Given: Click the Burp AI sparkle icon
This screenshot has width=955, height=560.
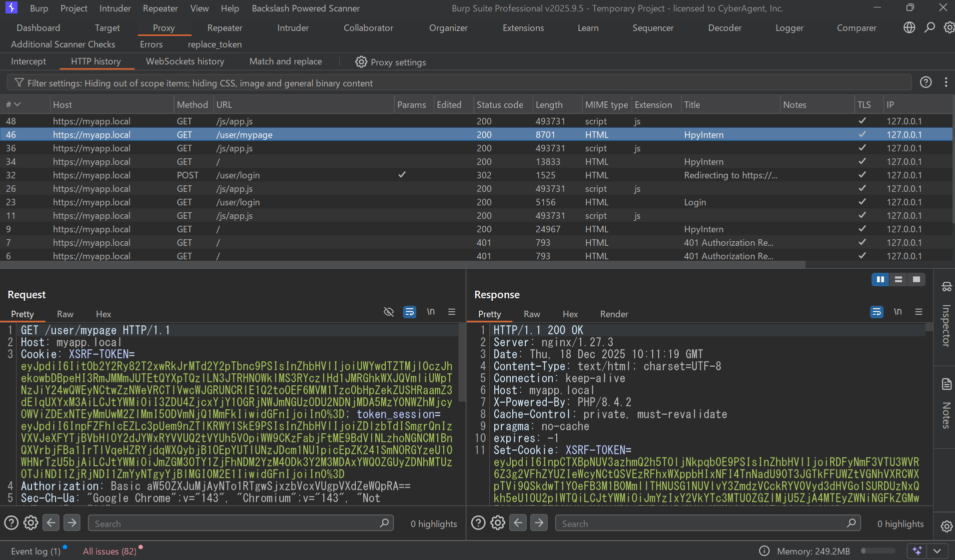Looking at the screenshot, I should 917,551.
